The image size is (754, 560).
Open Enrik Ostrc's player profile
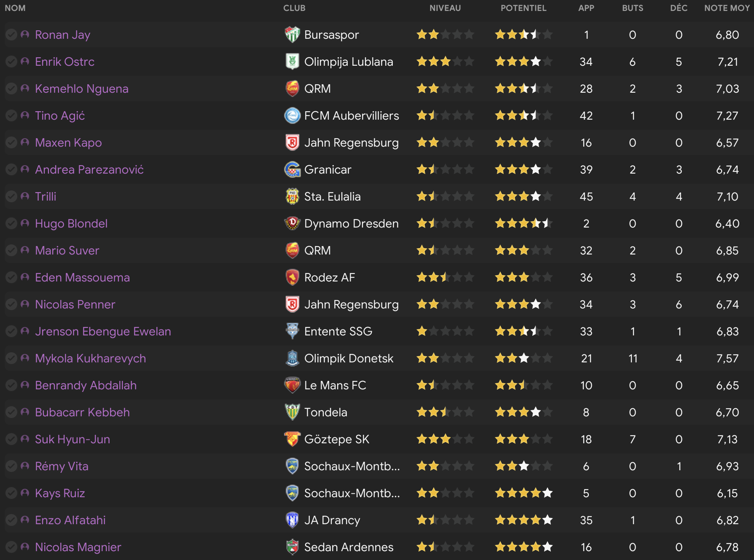tap(64, 62)
